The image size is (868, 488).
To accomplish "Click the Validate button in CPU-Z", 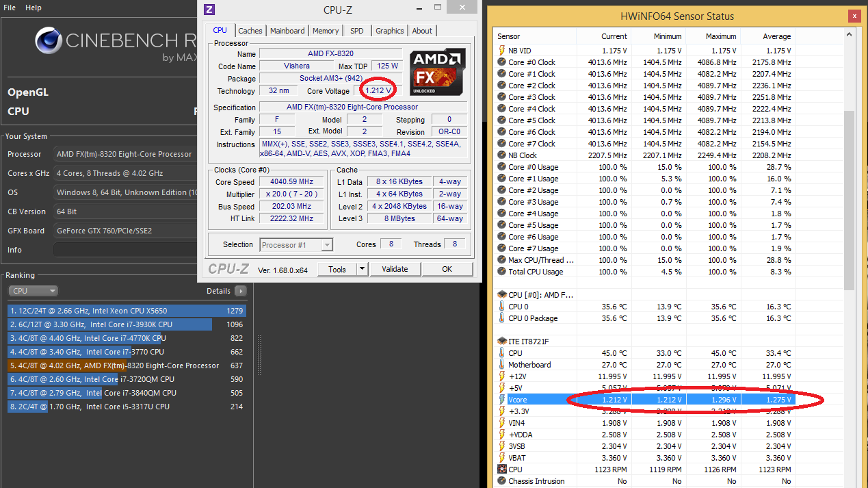I will pyautogui.click(x=395, y=269).
